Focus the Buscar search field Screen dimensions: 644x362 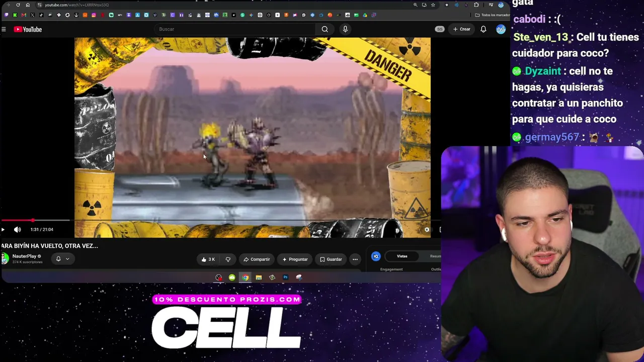pyautogui.click(x=235, y=29)
